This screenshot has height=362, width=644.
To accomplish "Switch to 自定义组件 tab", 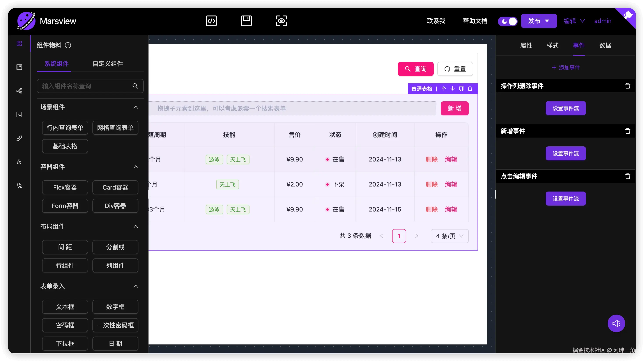I will tap(108, 64).
